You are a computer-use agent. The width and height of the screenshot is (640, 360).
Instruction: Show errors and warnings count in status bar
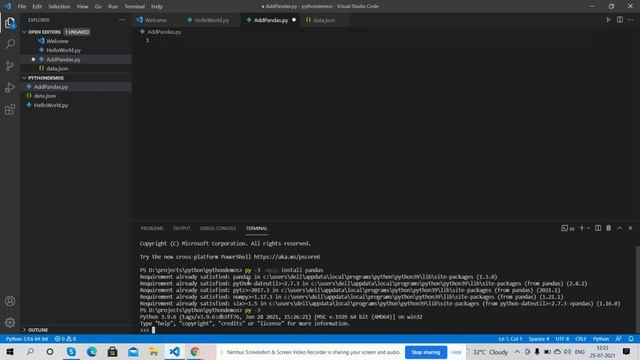65,339
